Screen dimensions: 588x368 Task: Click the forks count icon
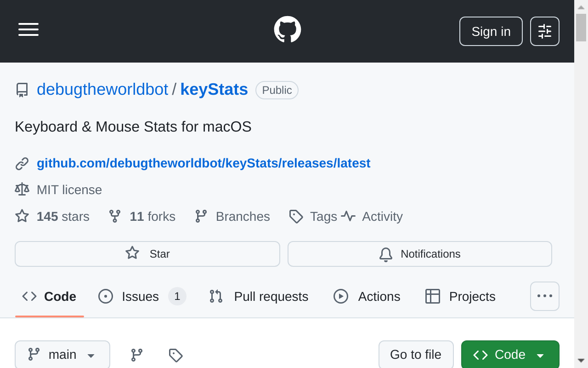click(114, 216)
